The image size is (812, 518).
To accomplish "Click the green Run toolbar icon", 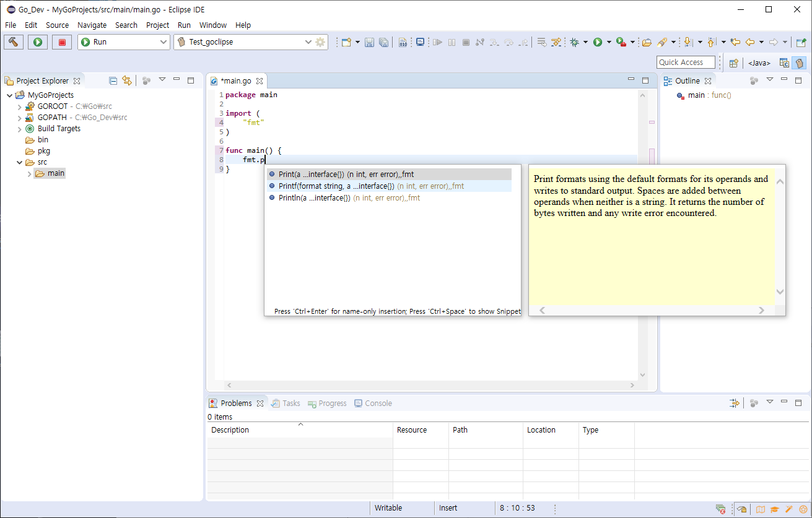I will (x=598, y=42).
